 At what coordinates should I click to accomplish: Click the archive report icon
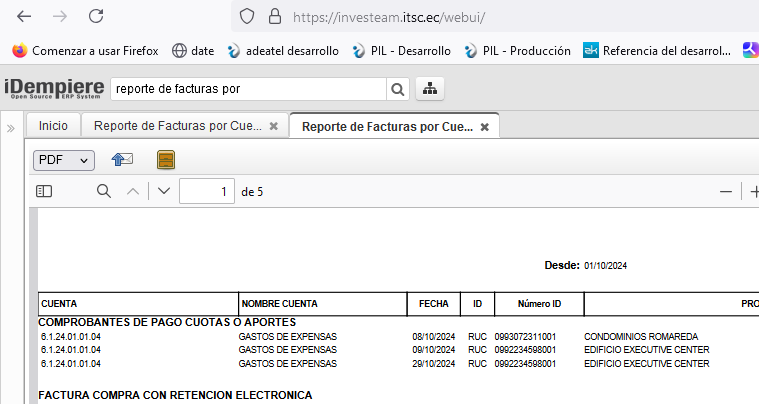coord(166,160)
